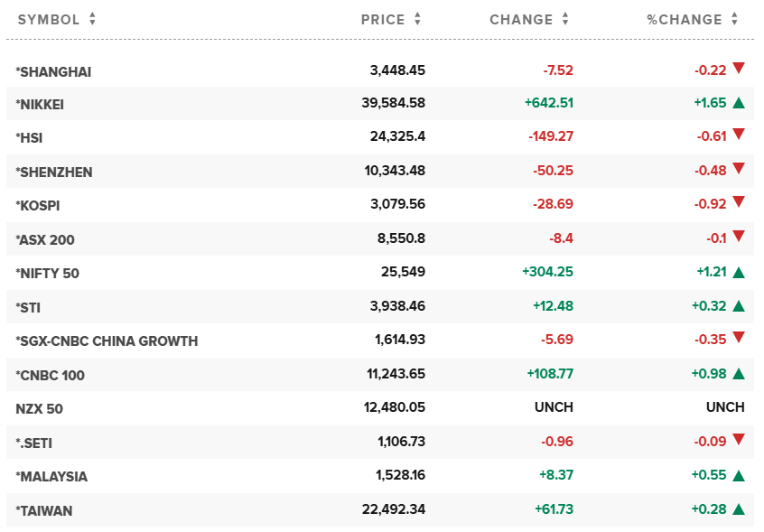Click the green up arrow for NIFTY 50
764x532 pixels.
pos(739,272)
